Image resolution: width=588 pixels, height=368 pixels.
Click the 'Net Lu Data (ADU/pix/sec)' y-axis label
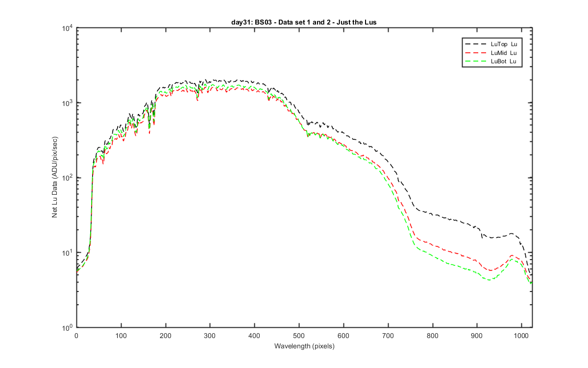pos(55,178)
